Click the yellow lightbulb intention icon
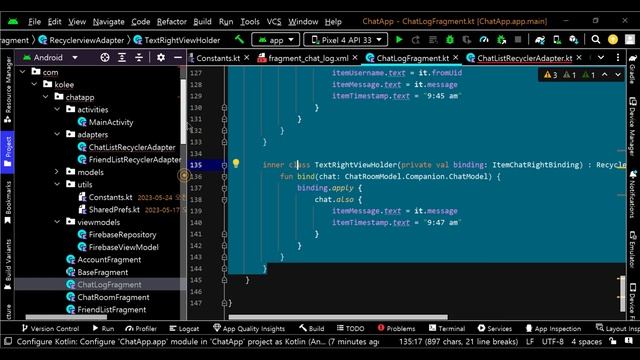640x360 pixels. coord(236,164)
